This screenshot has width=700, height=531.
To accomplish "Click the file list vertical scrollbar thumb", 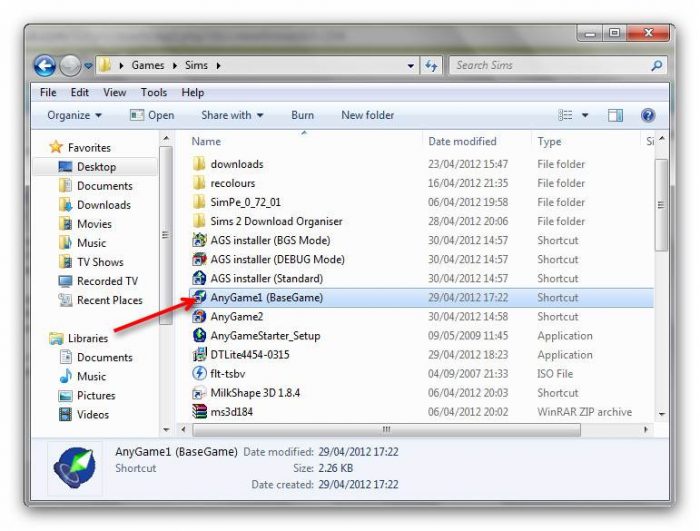I will point(661,205).
